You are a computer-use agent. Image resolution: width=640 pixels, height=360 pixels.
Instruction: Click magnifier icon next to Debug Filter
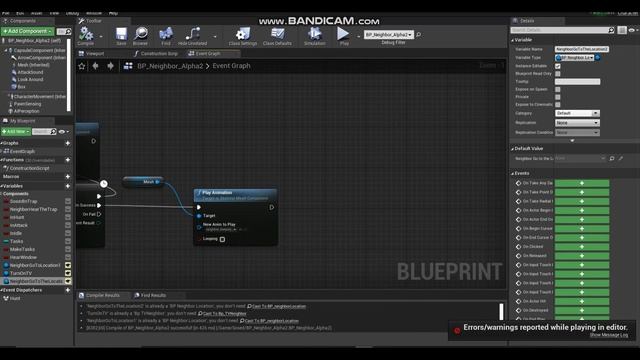click(x=418, y=35)
